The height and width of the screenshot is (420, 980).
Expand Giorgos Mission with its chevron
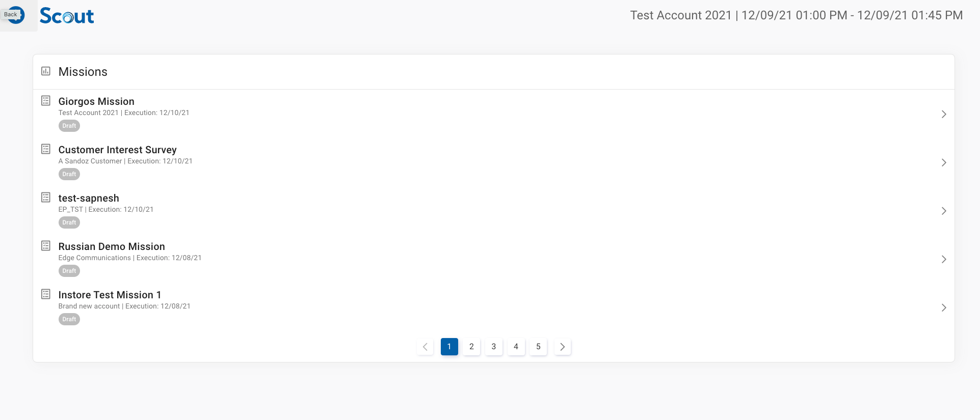(x=943, y=114)
